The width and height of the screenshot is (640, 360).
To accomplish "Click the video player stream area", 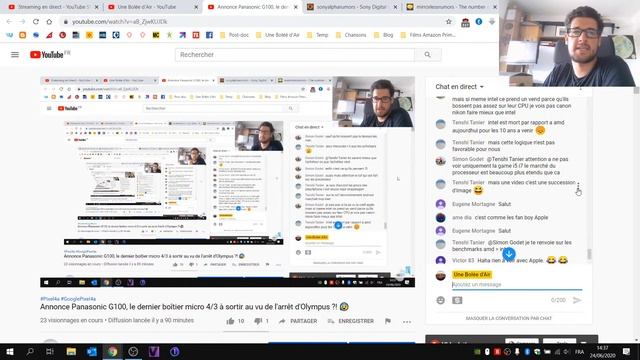I will point(227,182).
